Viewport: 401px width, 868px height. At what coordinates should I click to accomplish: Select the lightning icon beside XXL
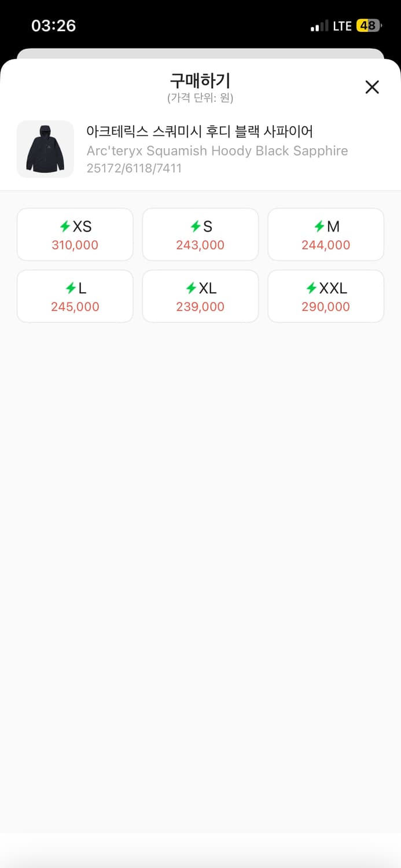[x=311, y=288]
